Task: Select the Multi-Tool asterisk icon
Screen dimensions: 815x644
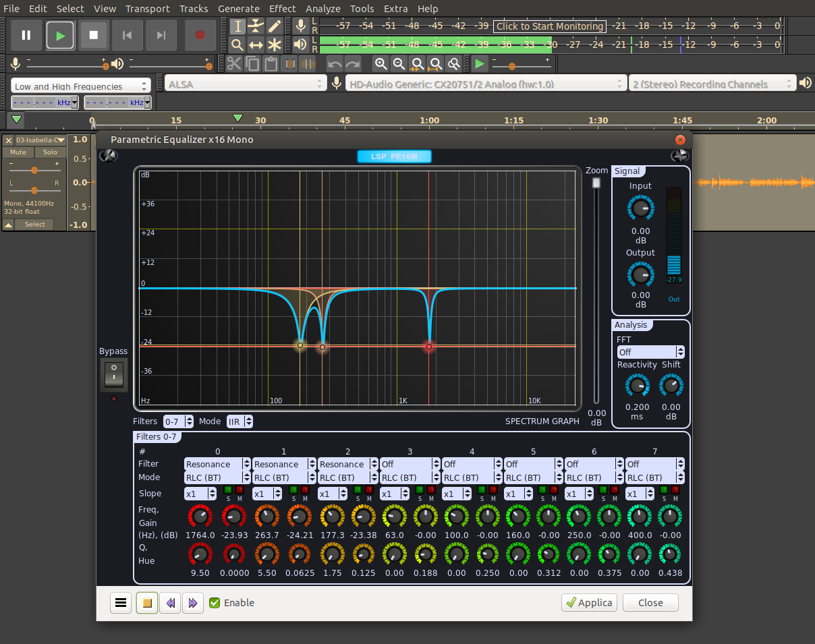Action: tap(275, 45)
